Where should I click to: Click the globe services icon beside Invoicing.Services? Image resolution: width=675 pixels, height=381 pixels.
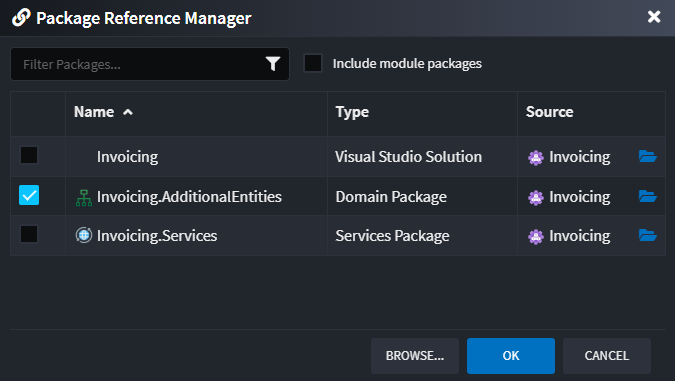84,235
